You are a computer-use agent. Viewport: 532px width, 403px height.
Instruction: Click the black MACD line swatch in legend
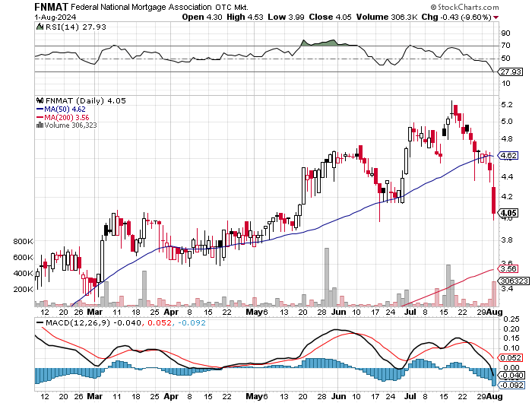point(40,322)
